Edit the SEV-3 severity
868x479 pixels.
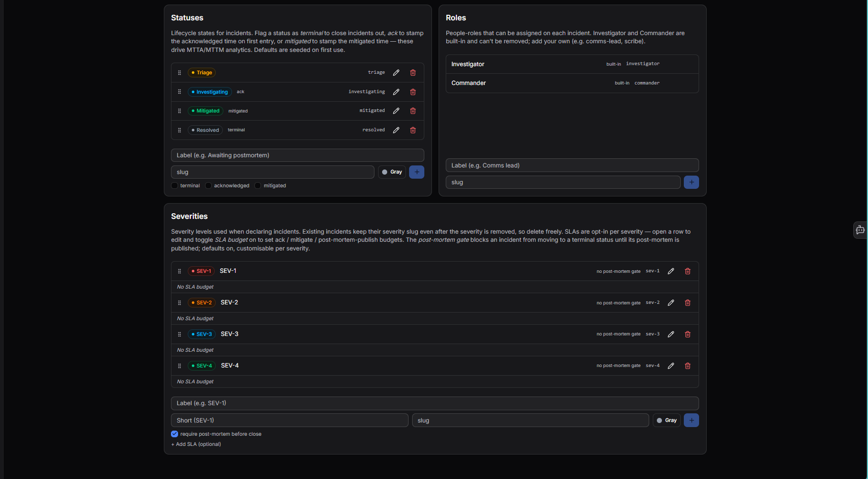pyautogui.click(x=671, y=334)
